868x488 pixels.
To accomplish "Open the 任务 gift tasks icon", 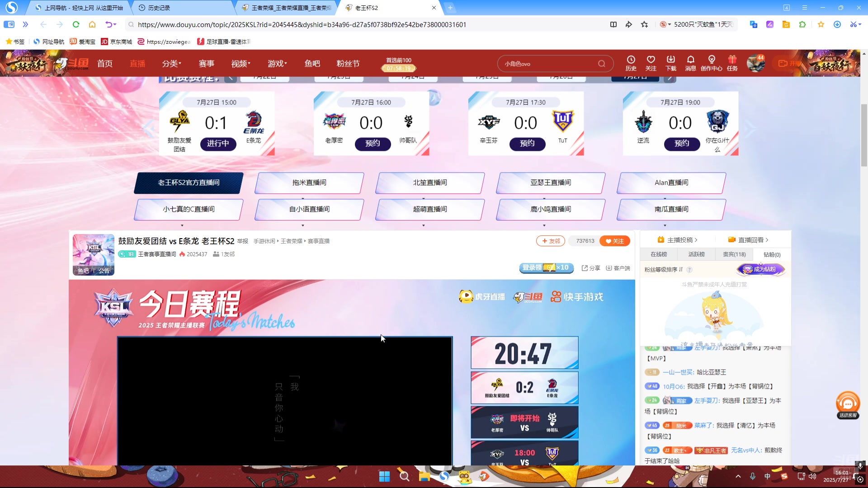I will [732, 63].
